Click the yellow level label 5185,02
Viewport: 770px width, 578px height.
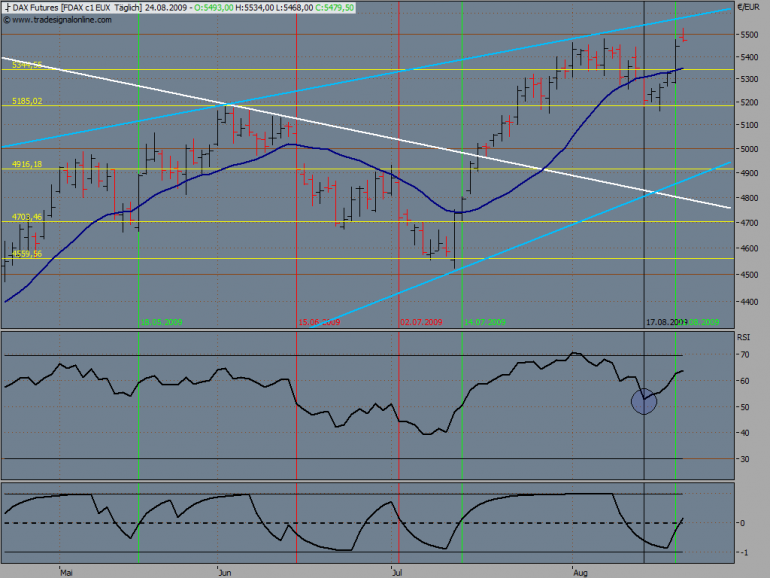[x=27, y=101]
